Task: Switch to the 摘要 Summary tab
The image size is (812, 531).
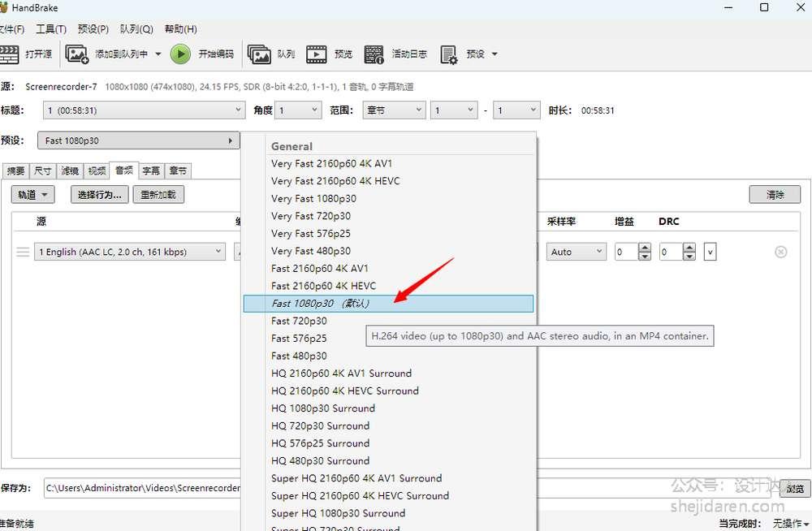Action: (15, 171)
